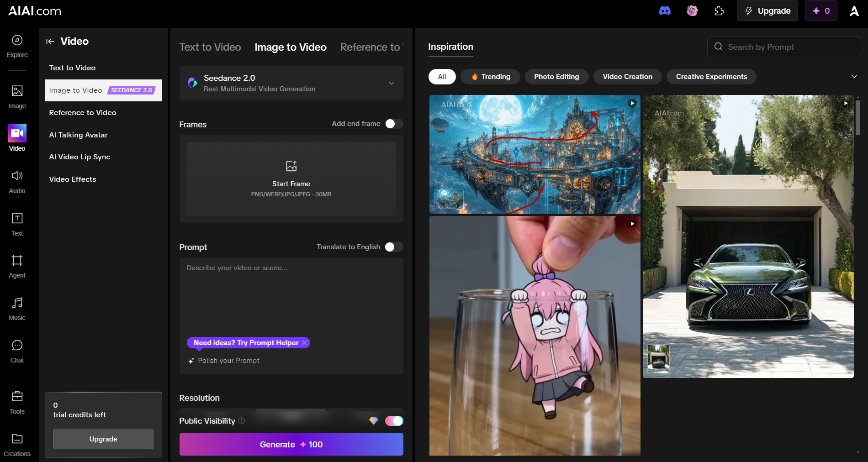Open the floating city source image thumbnail
This screenshot has width=868, height=462.
click(x=449, y=199)
